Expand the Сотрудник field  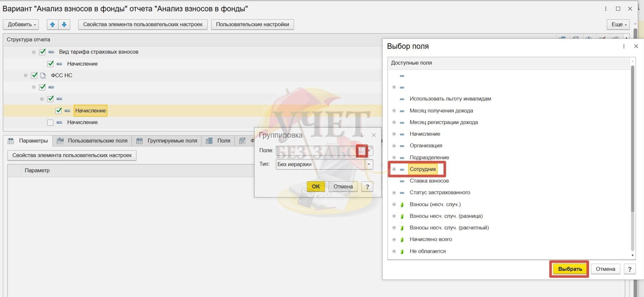(x=394, y=169)
